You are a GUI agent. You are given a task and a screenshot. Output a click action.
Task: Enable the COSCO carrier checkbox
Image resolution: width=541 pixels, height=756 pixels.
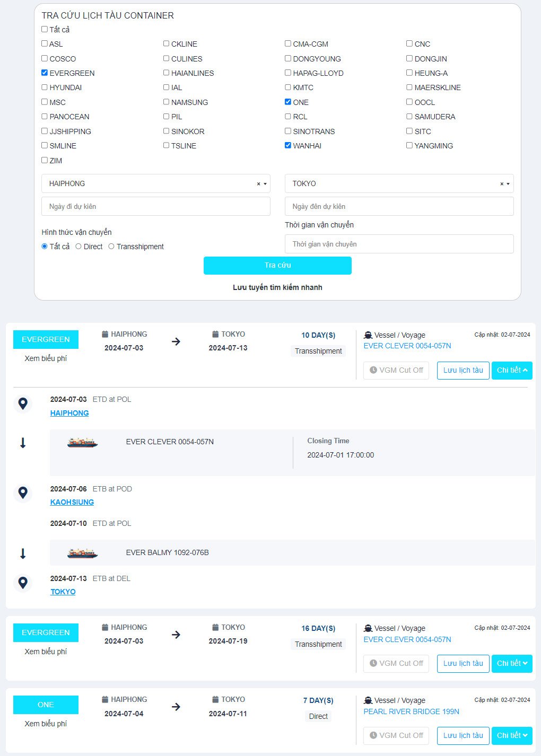tap(45, 58)
